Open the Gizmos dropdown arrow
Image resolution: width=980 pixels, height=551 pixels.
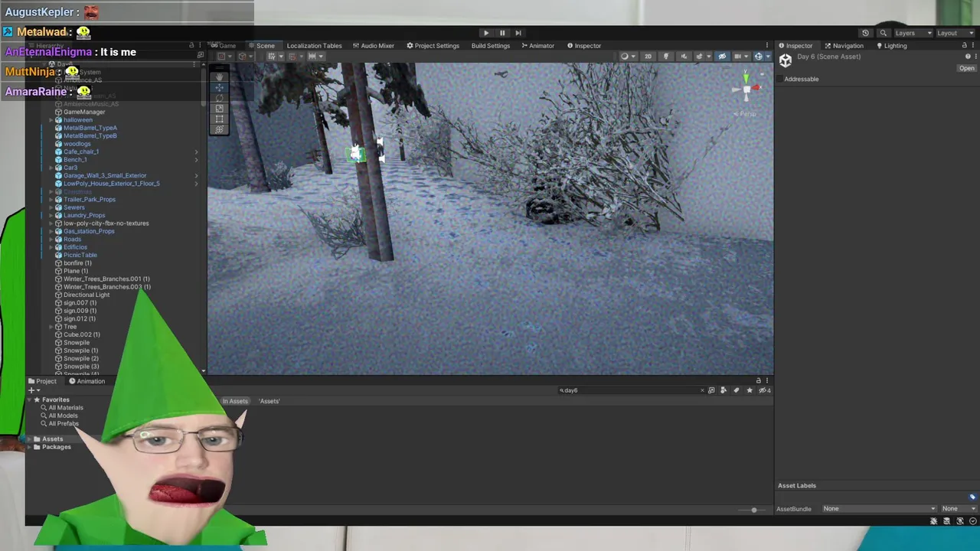tap(768, 56)
